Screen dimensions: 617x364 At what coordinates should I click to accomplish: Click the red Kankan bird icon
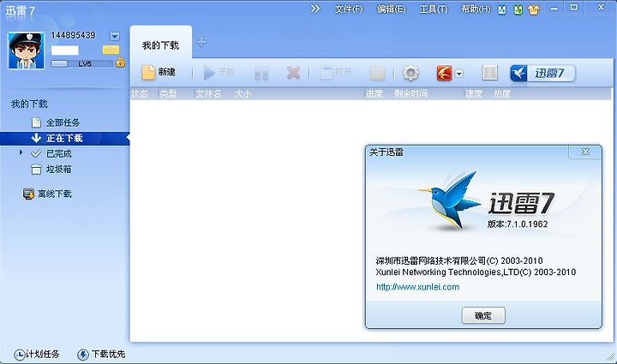tap(444, 73)
